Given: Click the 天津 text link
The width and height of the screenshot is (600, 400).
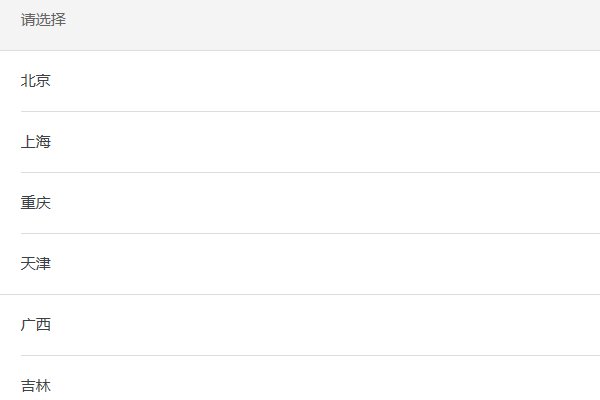Looking at the screenshot, I should click(36, 264).
